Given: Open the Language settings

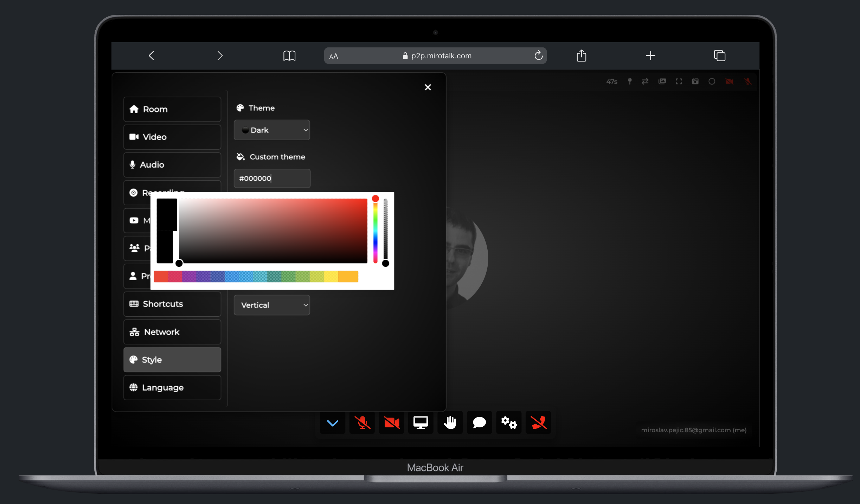Looking at the screenshot, I should (x=172, y=387).
